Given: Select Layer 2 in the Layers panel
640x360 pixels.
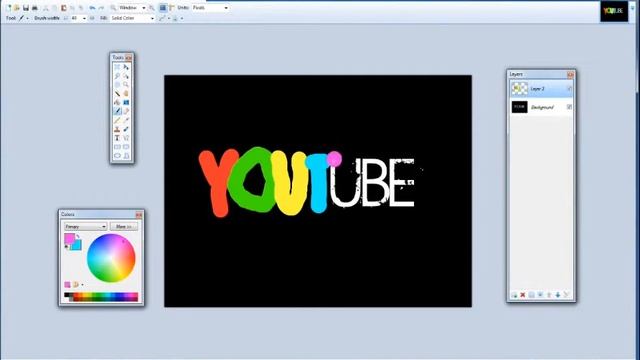Looking at the screenshot, I should pos(541,89).
